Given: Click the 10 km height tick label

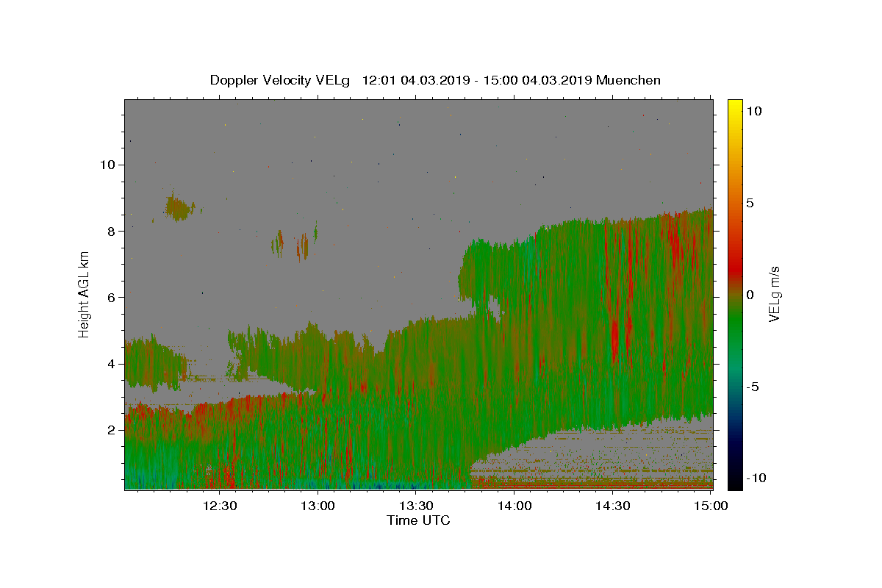Looking at the screenshot, I should [x=109, y=165].
